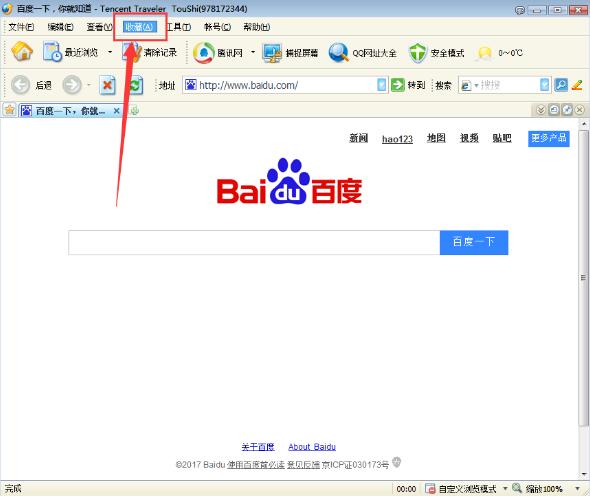Open the Chinese About Baidu link
Viewport: 590px width, 496px height.
click(x=258, y=447)
